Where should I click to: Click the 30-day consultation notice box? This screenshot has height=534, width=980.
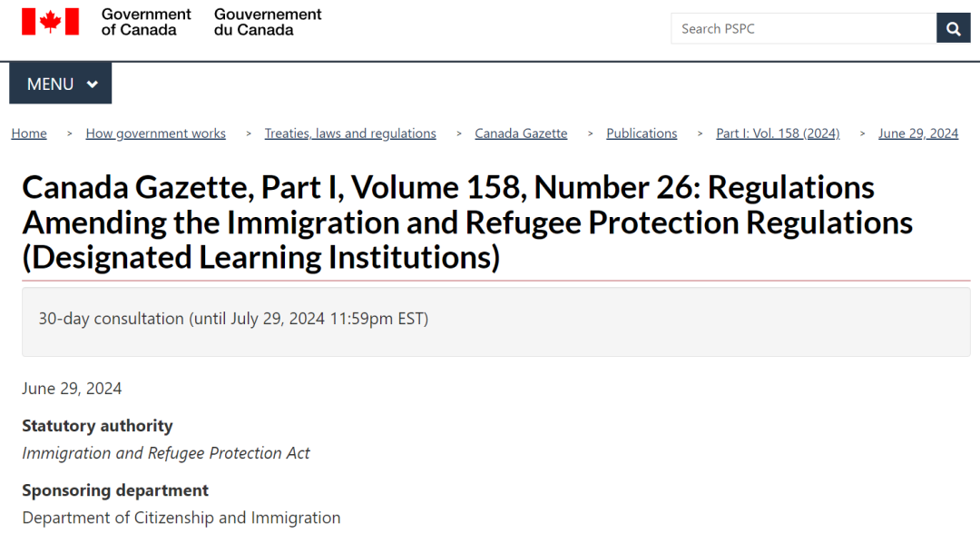(495, 321)
